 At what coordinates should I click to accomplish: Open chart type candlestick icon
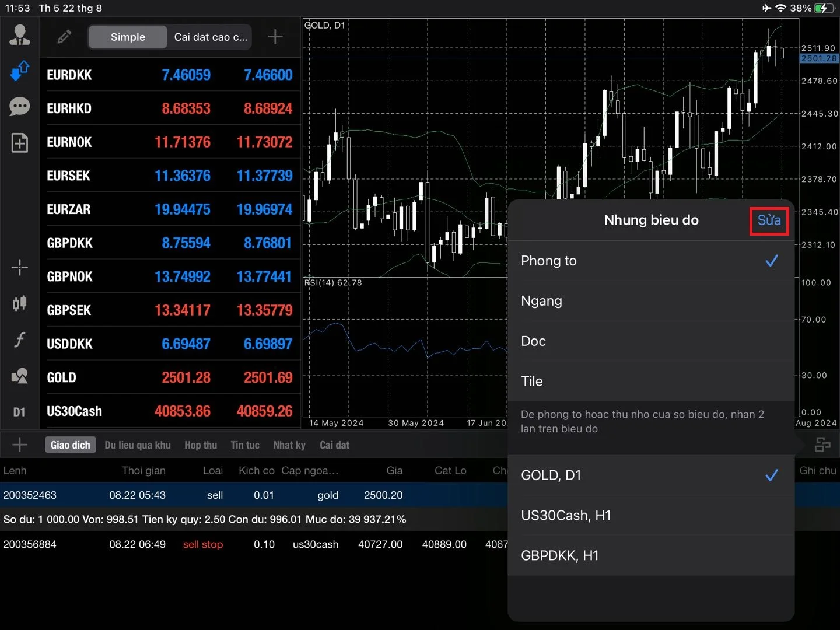20,303
